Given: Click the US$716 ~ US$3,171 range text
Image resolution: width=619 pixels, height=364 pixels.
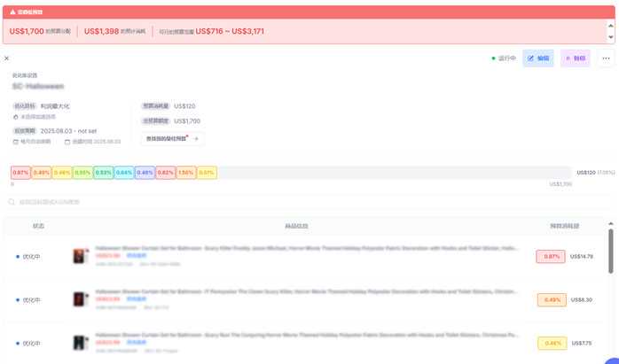Looking at the screenshot, I should point(230,31).
